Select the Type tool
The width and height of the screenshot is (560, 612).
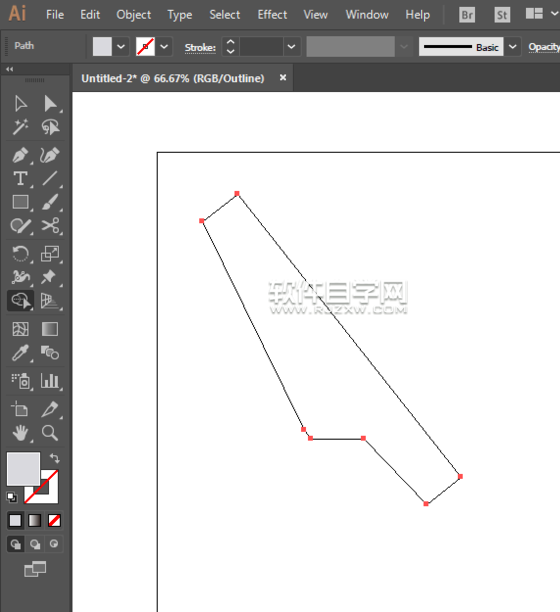pos(20,179)
